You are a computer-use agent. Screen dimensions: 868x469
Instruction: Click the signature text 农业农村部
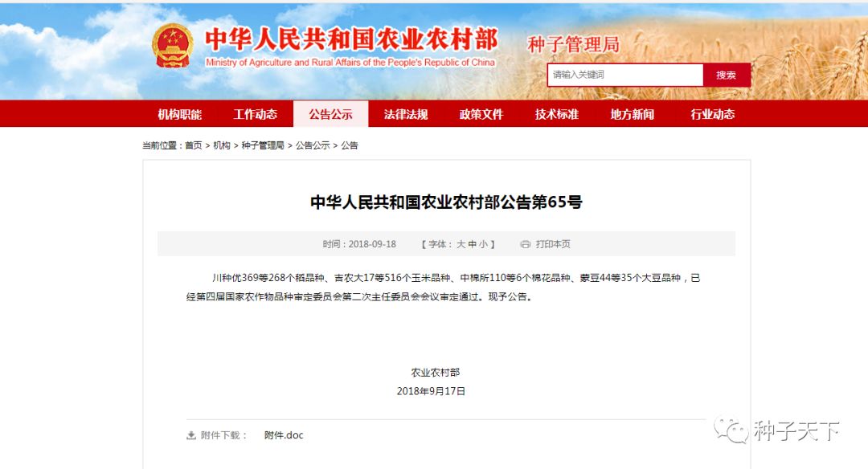click(435, 372)
